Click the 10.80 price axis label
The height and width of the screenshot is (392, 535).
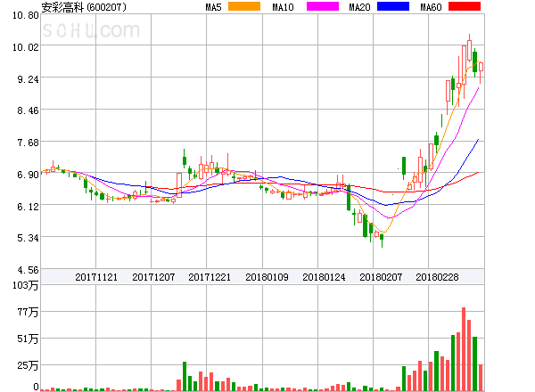(26, 15)
